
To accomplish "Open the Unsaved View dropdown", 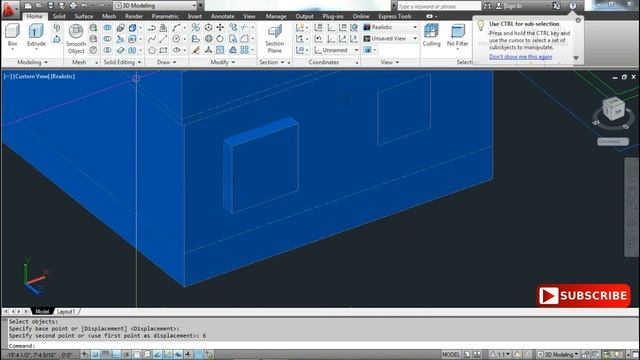I will point(390,38).
